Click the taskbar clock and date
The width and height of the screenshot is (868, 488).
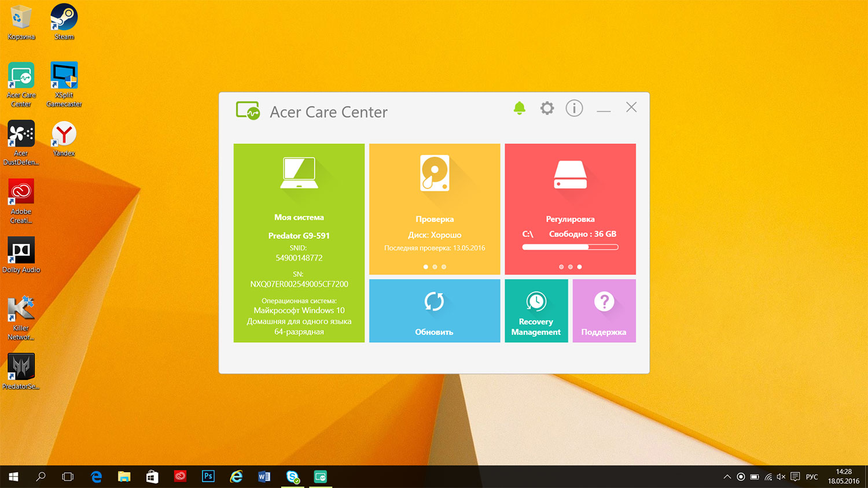(843, 476)
